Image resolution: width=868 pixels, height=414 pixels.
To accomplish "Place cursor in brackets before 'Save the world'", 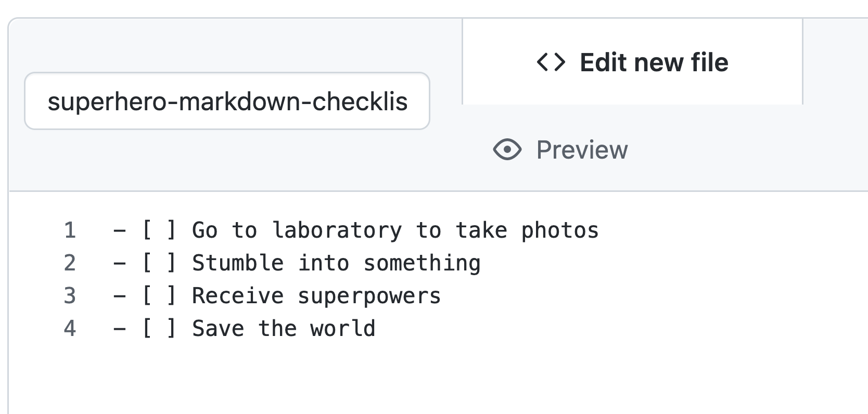I will pyautogui.click(x=159, y=329).
